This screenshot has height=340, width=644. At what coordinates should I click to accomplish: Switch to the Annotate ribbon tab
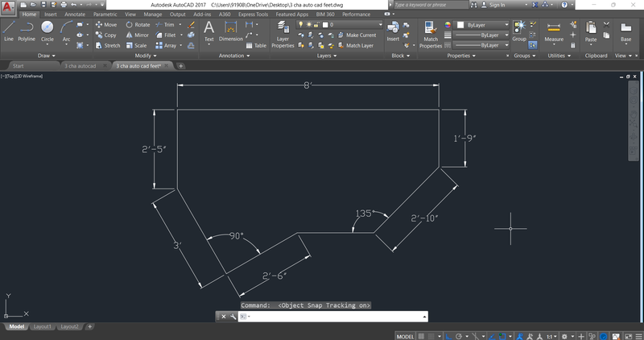tap(76, 15)
